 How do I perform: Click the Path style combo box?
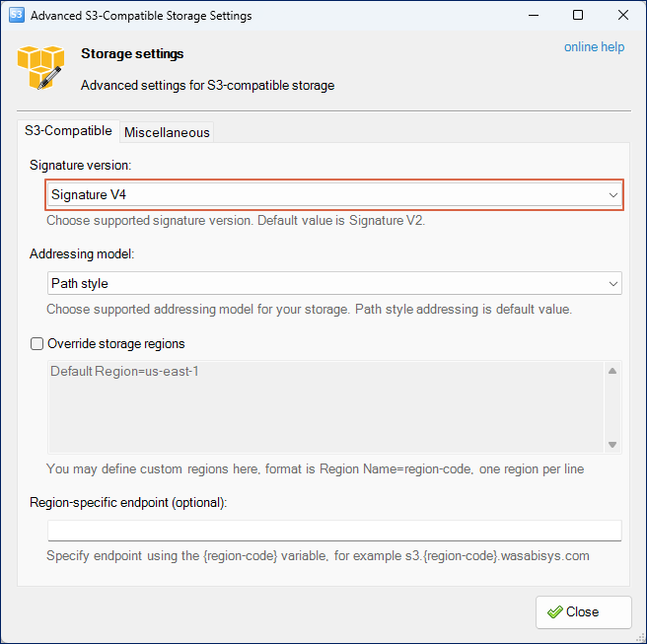tap(334, 283)
